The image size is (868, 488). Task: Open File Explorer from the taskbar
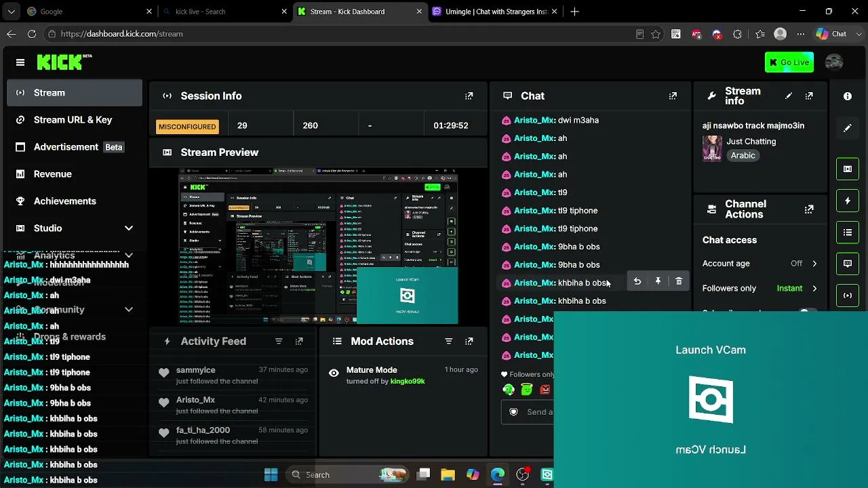tap(448, 474)
